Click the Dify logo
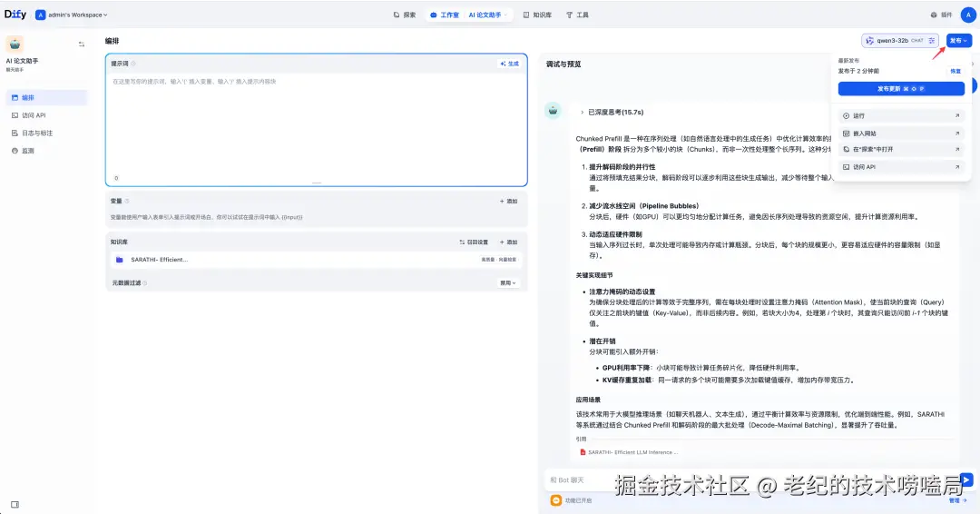 point(15,15)
